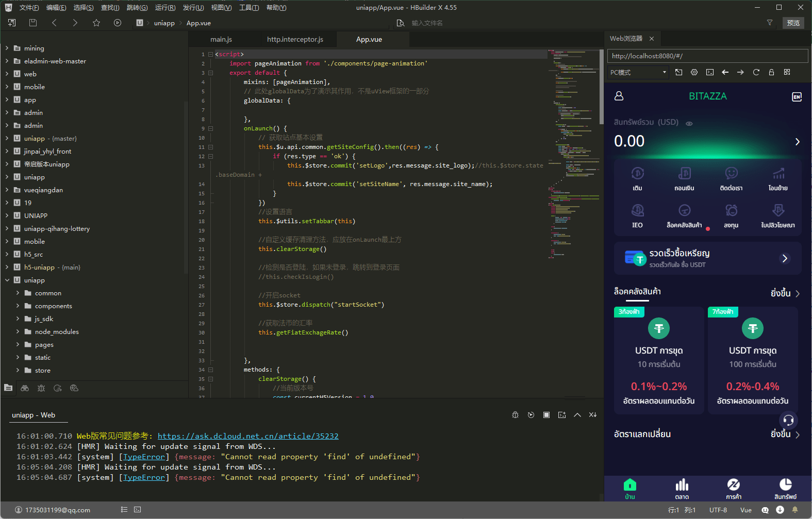Click the 预览 preview button
The image size is (812, 519).
tap(793, 23)
